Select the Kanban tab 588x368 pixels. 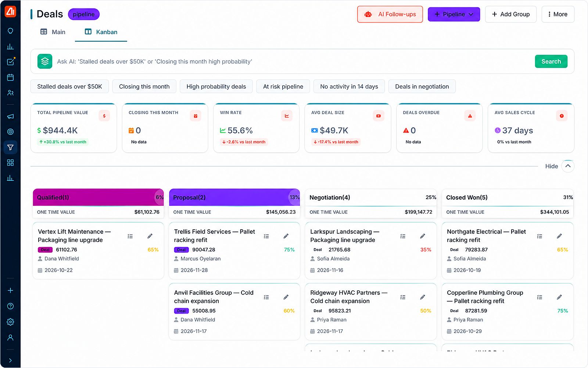coord(101,32)
